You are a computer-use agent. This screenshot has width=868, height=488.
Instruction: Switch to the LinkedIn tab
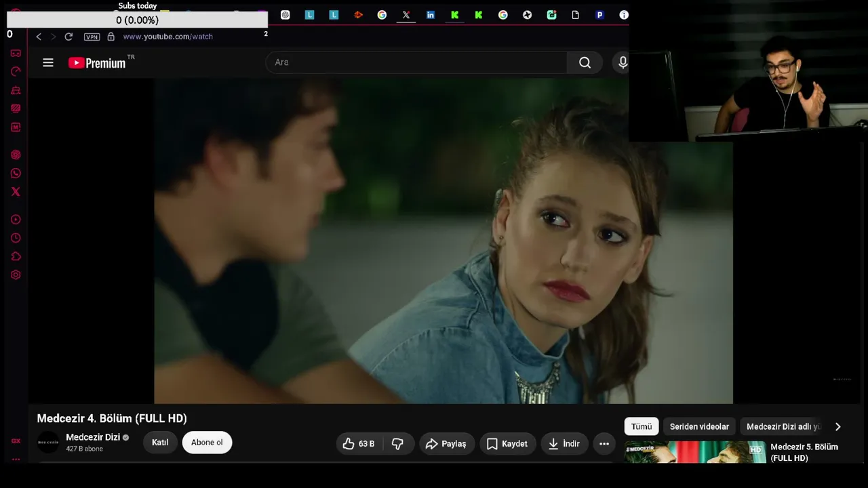point(431,15)
